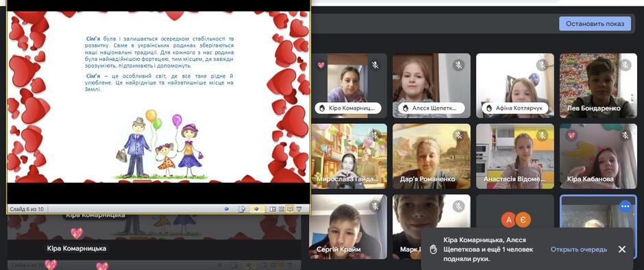
Task: Select Reading view icon in status bar
Action: tap(290, 209)
